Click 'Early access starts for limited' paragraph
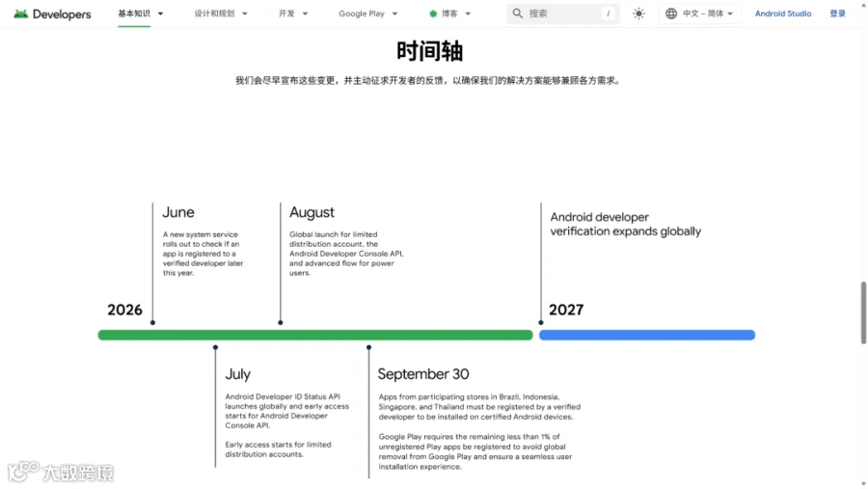 click(278, 449)
